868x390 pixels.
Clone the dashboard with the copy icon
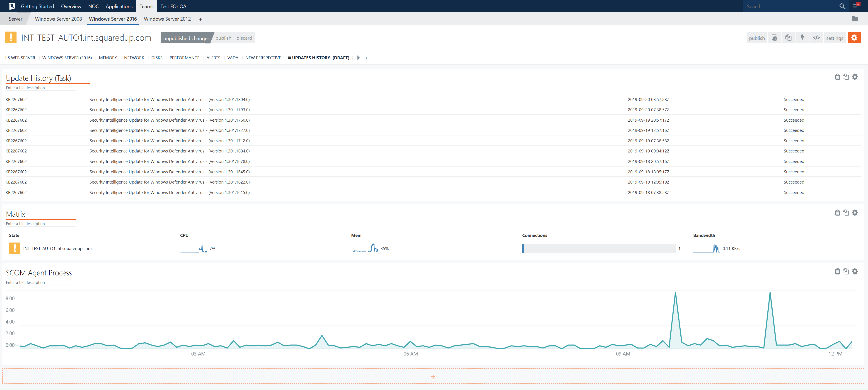(x=788, y=37)
